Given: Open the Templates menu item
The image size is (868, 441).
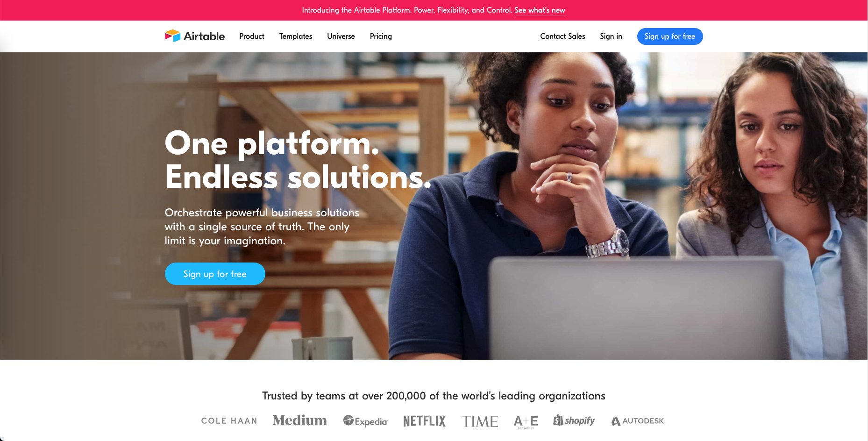Looking at the screenshot, I should (296, 36).
